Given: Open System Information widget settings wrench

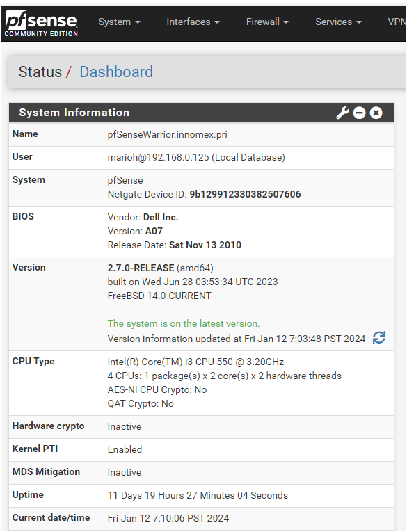Looking at the screenshot, I should click(342, 113).
